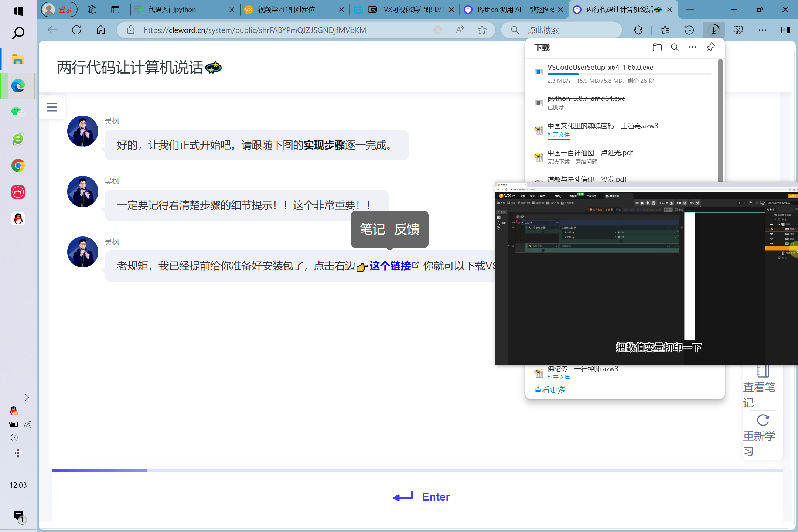798x532 pixels.
Task: Refresh the current page
Action: pos(76,30)
